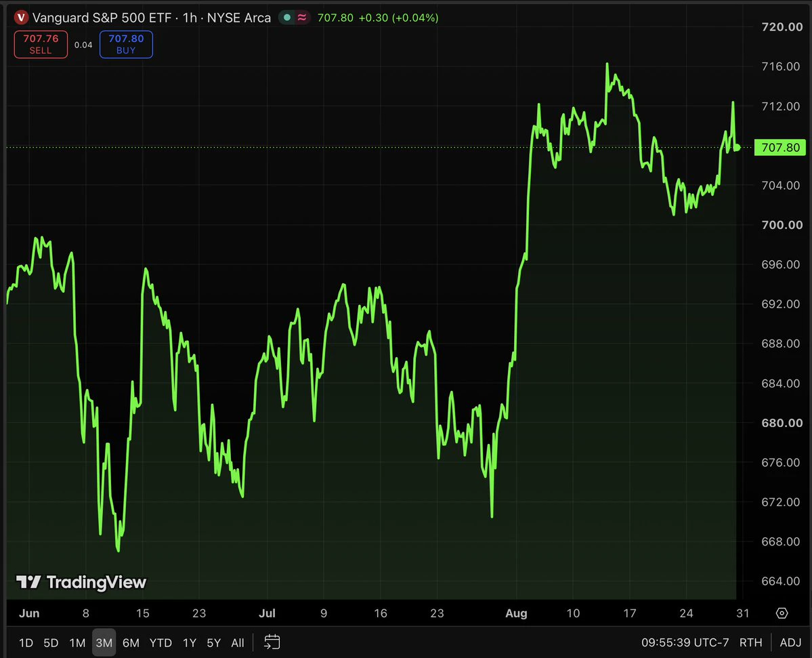Select the 3M time range

[x=104, y=643]
